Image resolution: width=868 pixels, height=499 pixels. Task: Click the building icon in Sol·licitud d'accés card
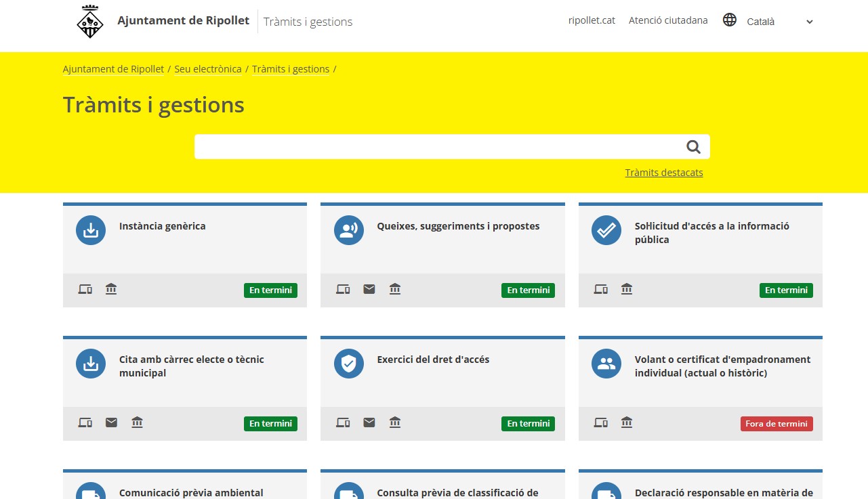tap(627, 289)
